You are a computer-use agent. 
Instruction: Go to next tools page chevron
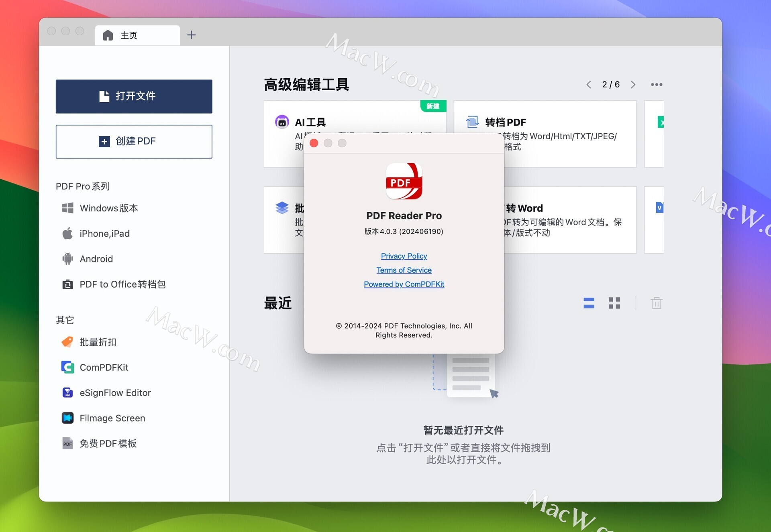point(633,84)
